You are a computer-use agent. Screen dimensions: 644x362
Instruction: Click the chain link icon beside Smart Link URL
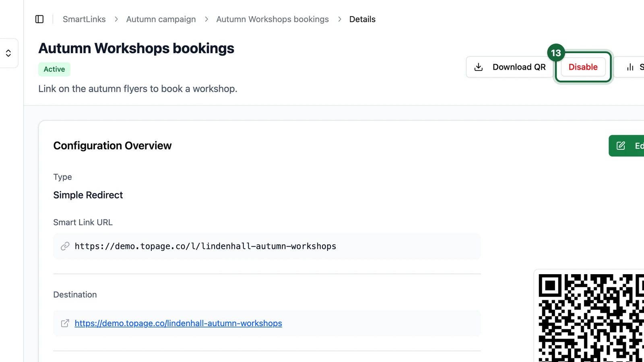pyautogui.click(x=65, y=246)
